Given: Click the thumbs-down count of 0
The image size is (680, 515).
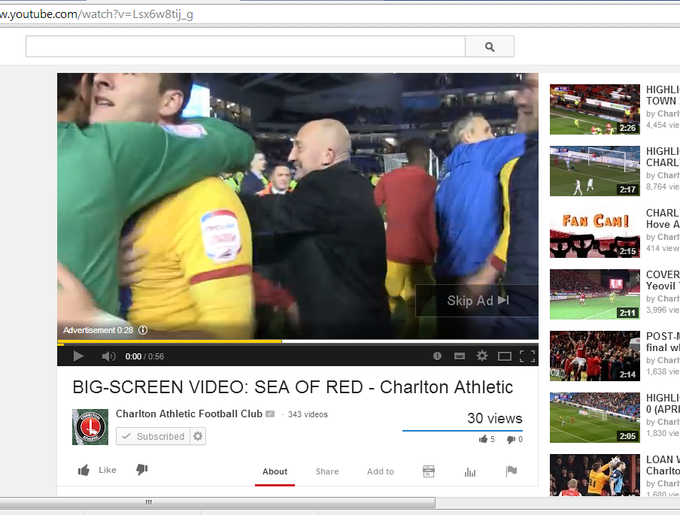Looking at the screenshot, I should tap(515, 439).
